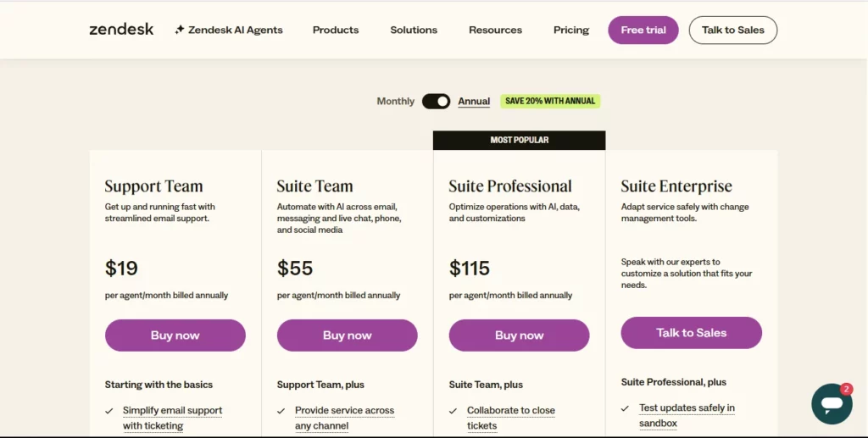Click the checkmark beside Provide service across any channel
This screenshot has height=438, width=868.
point(281,411)
